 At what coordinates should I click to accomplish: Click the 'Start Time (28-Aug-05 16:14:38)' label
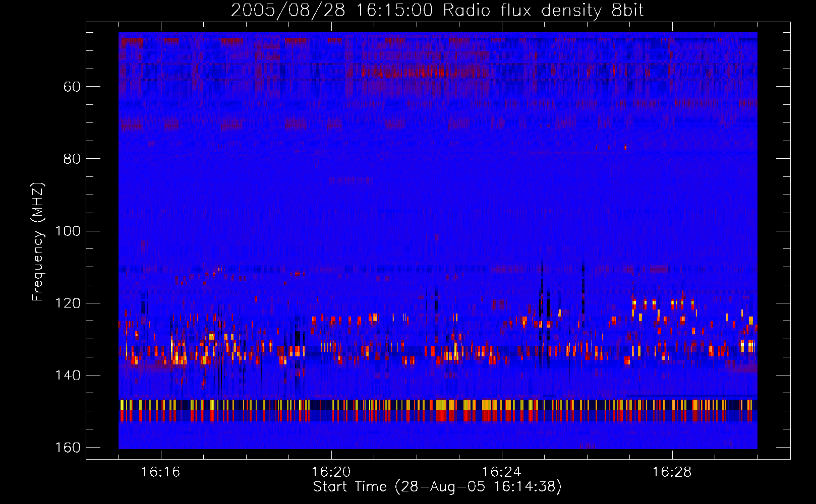[437, 487]
